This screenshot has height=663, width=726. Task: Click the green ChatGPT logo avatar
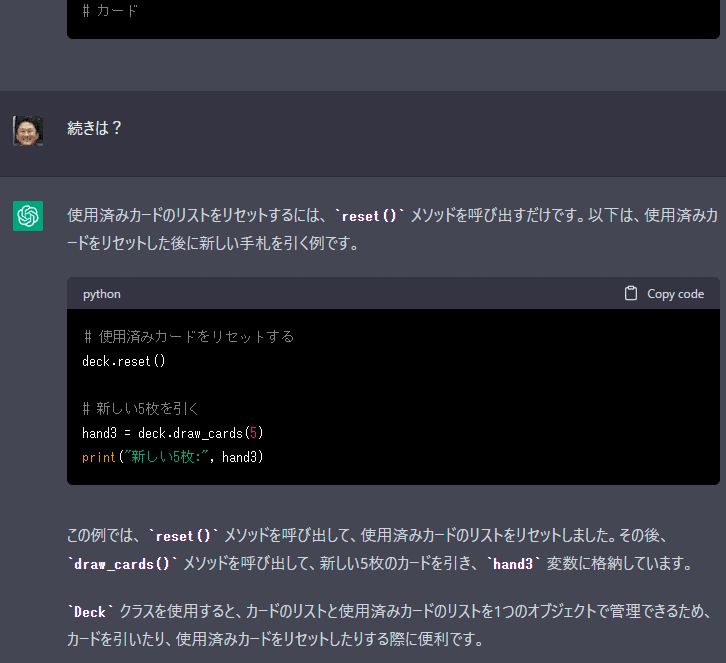(28, 216)
